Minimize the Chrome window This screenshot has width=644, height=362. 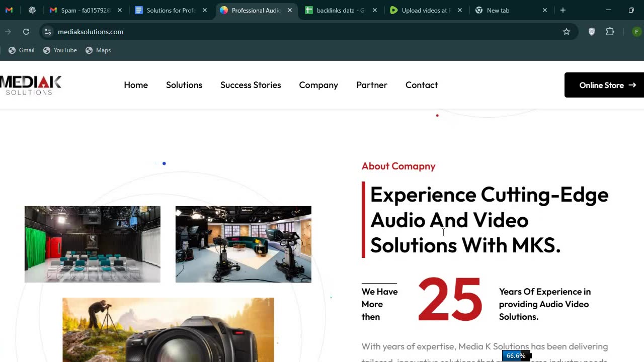608,10
